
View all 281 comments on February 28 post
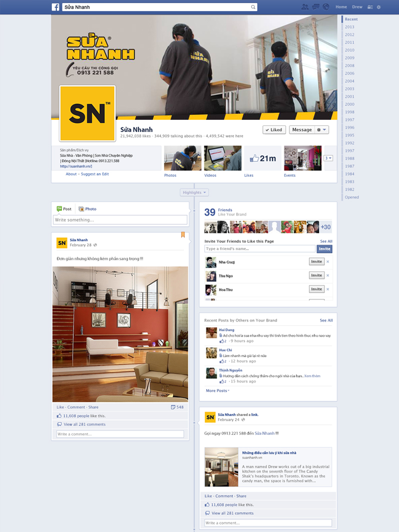point(84,425)
